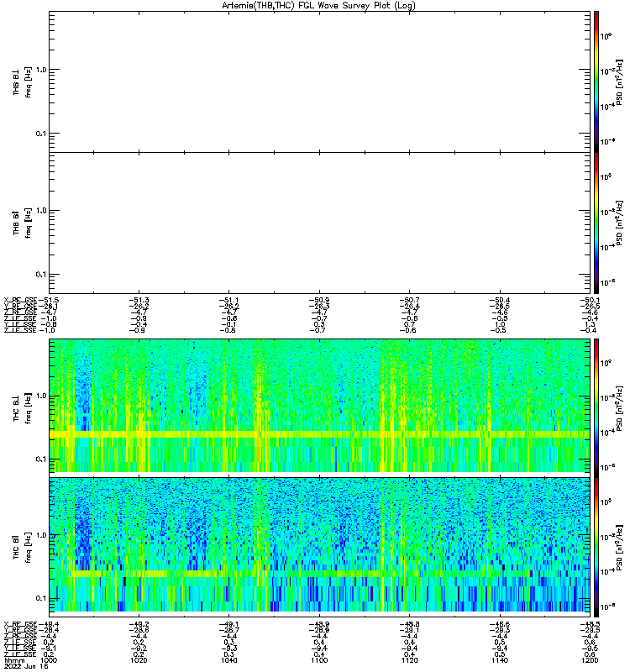The width and height of the screenshot is (630, 672).
Task: Click the THB X_RE_GSE value '-50.1'
Action: pos(591,300)
